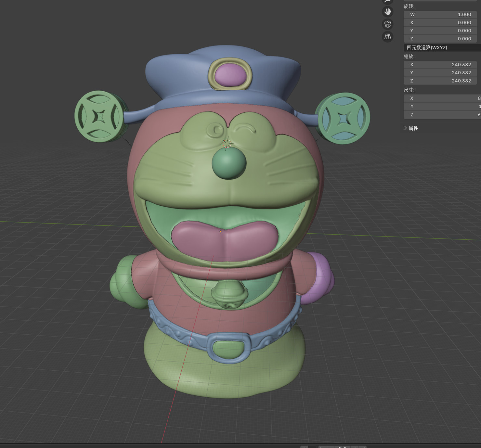Expand the 属性 panel section
Image resolution: width=481 pixels, height=448 pixels.
[x=411, y=128]
